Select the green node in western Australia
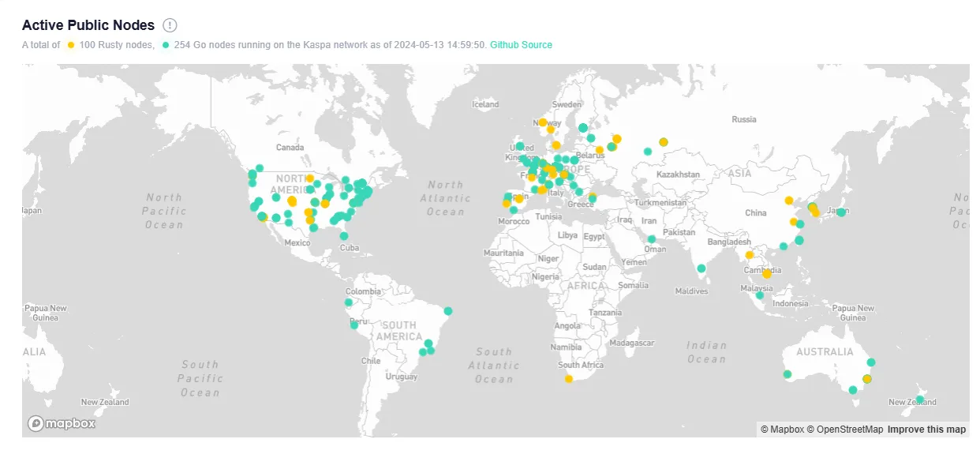The image size is (980, 454). [x=787, y=374]
